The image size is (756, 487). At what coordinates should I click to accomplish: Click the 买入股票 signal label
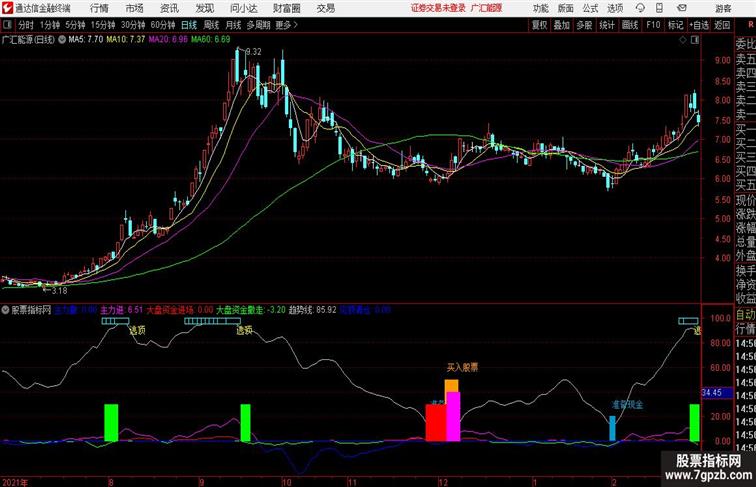pos(462,367)
